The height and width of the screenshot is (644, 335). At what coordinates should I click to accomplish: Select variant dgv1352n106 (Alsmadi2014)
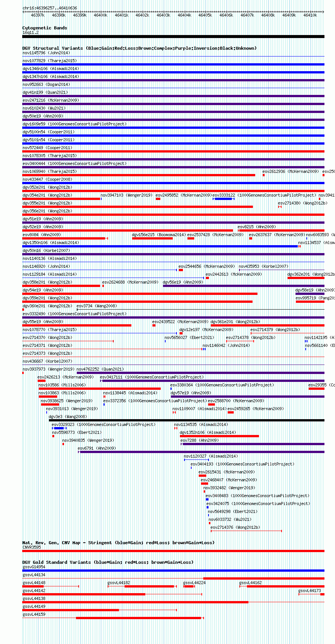(208, 432)
